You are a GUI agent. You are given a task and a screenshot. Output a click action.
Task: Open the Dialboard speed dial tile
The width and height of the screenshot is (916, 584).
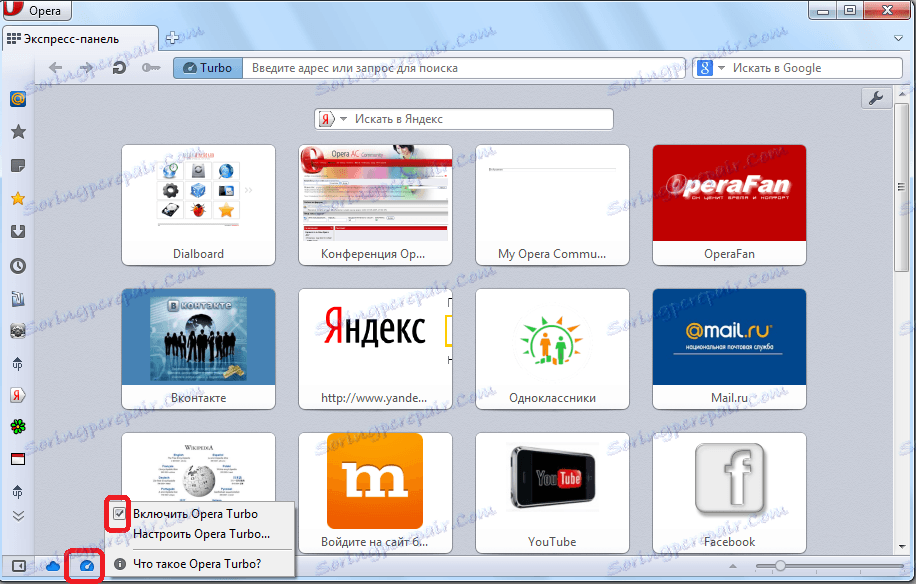pyautogui.click(x=199, y=205)
